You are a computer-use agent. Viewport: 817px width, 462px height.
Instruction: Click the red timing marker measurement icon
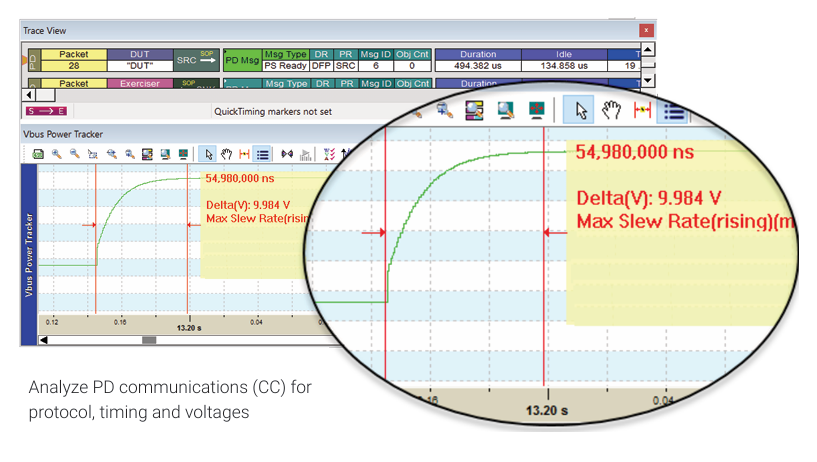(x=643, y=109)
